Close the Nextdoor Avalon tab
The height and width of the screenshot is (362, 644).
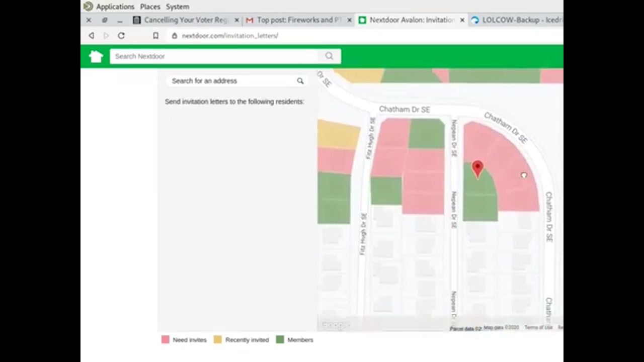(462, 20)
